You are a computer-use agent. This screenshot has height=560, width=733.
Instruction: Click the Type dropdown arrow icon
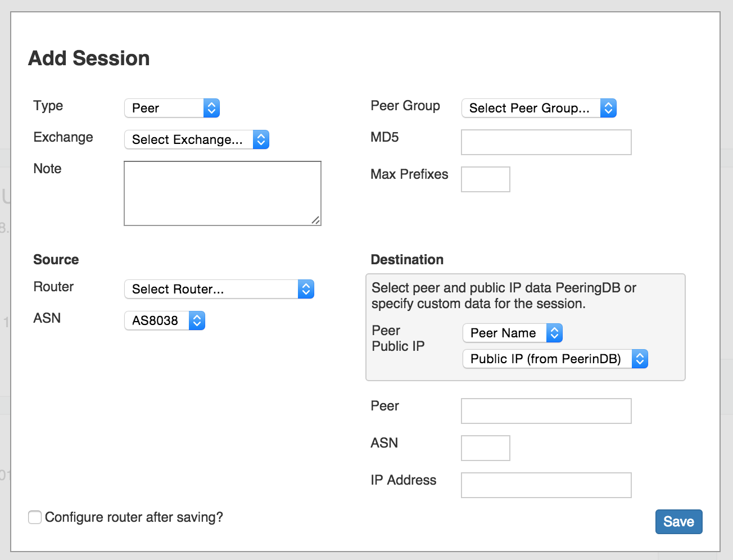point(211,108)
